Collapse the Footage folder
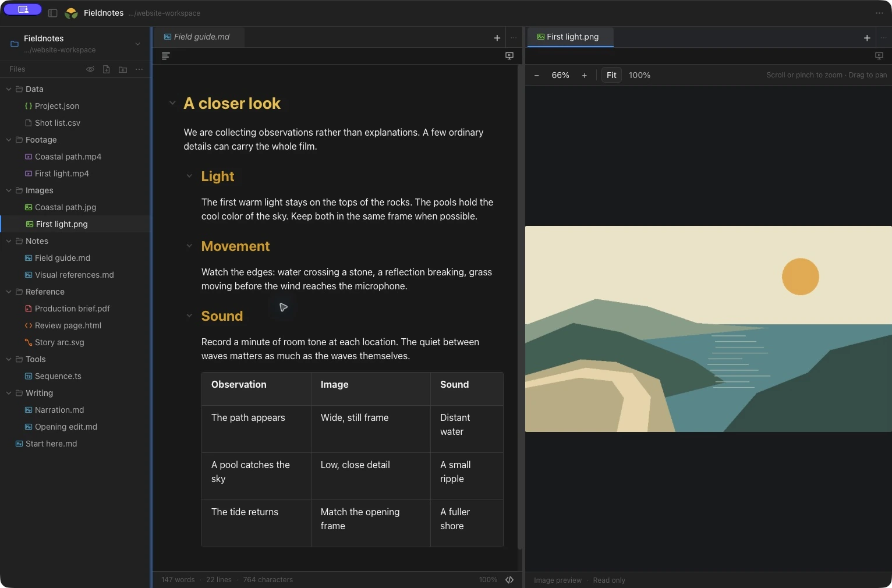The height and width of the screenshot is (588, 892). (x=9, y=140)
